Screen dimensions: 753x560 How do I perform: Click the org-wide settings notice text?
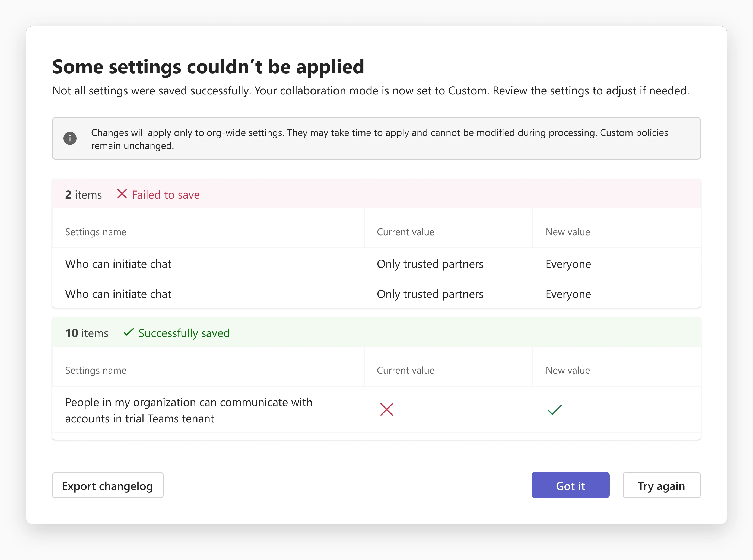(x=379, y=139)
